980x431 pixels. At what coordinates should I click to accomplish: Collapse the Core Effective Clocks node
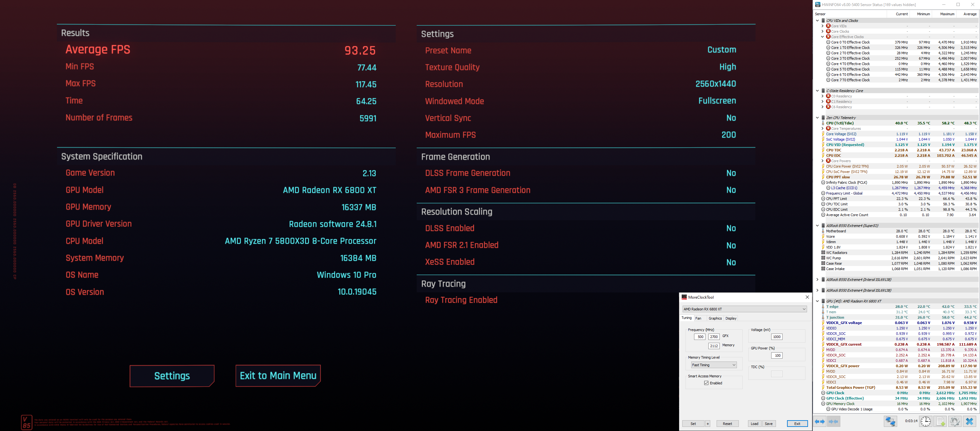[823, 37]
